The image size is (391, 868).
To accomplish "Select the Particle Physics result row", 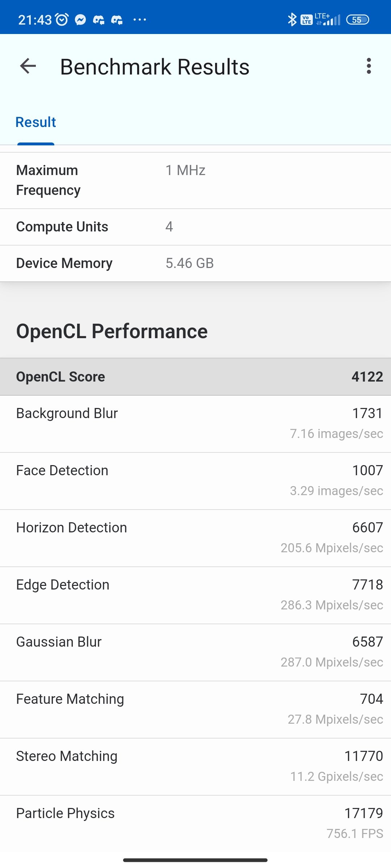I will (195, 824).
